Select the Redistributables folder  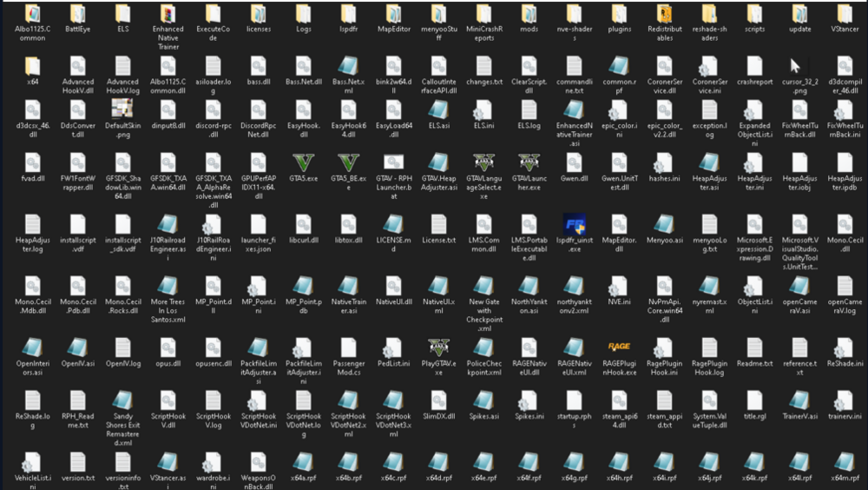tap(664, 14)
